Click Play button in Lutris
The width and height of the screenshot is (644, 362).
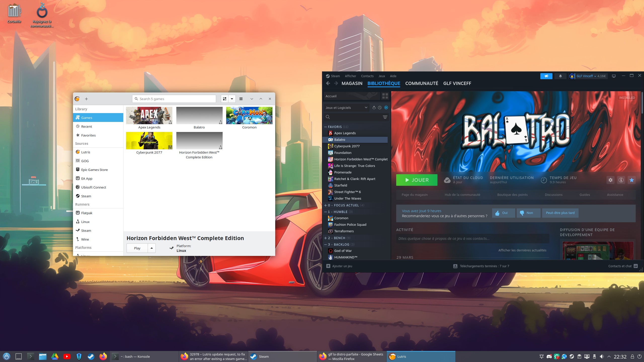[x=137, y=248]
